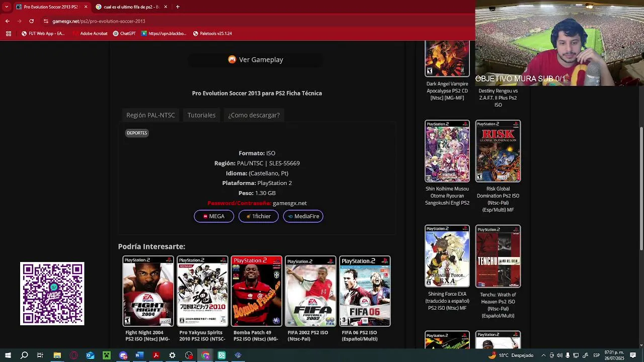Viewport: 644px width, 362px height.
Task: Open the Región PAL-NTSC tab
Action: pyautogui.click(x=150, y=115)
